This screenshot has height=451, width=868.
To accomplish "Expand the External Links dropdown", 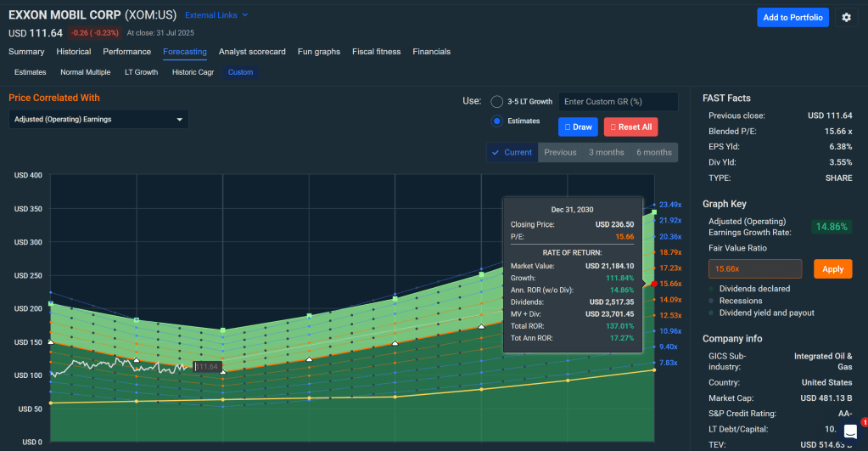I will point(216,15).
